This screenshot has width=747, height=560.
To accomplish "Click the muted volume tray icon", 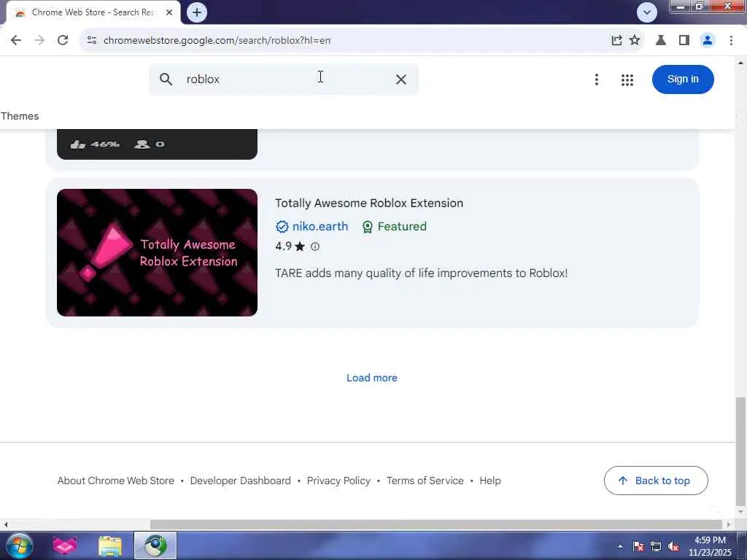I will coord(673,546).
